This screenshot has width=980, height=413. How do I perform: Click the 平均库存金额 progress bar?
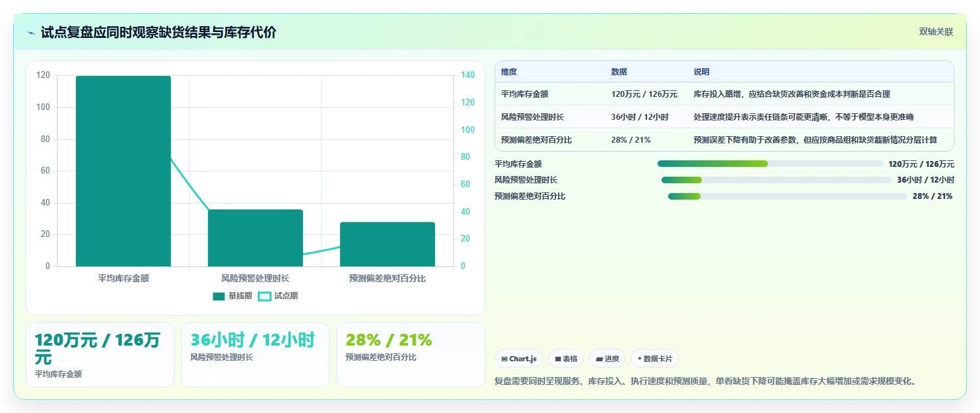tap(770, 164)
